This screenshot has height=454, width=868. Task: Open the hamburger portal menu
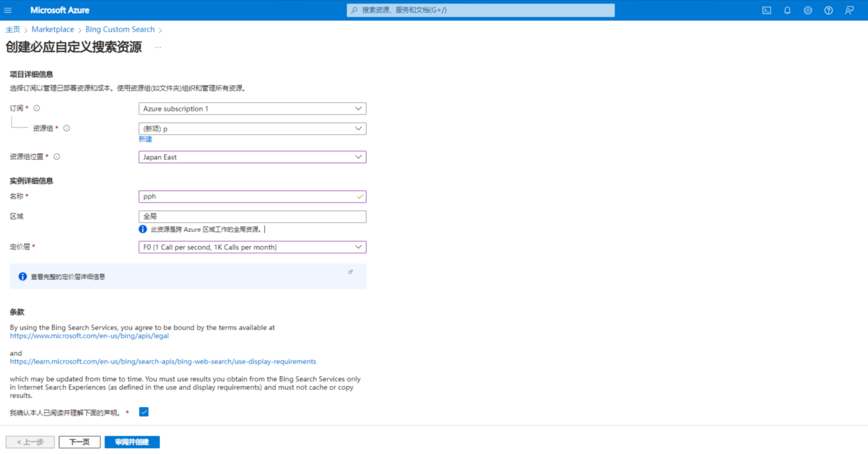(x=8, y=10)
